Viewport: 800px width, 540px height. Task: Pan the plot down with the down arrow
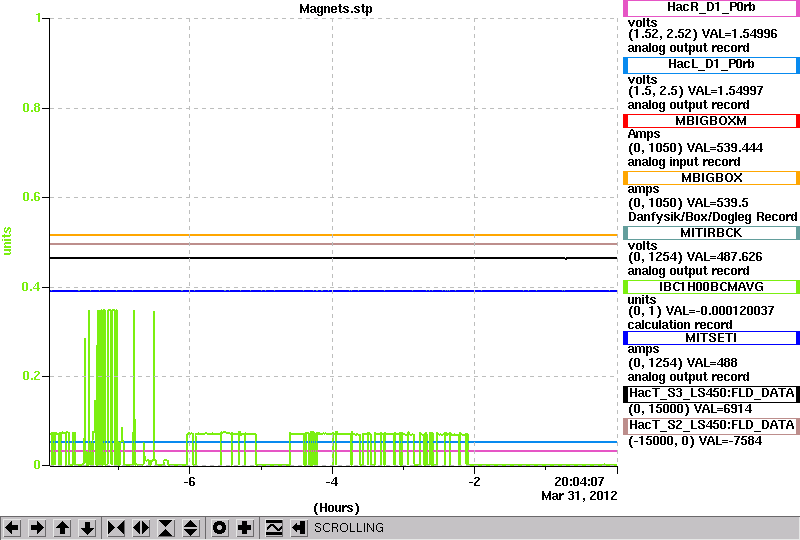tap(88, 528)
